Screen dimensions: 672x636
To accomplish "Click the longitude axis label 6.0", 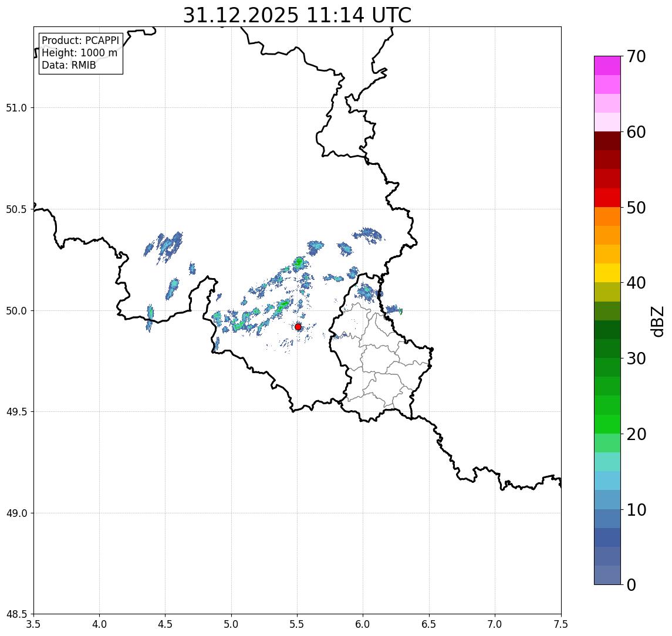I will (x=363, y=624).
